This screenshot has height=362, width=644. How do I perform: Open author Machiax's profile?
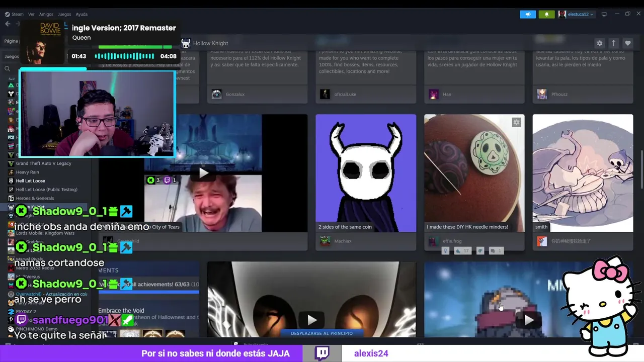(343, 241)
